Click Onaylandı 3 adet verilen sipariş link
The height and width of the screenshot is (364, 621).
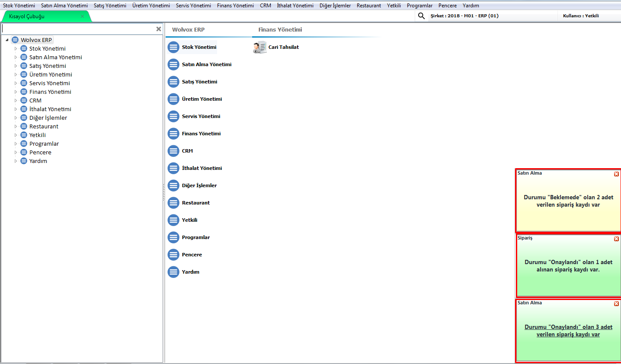point(568,331)
